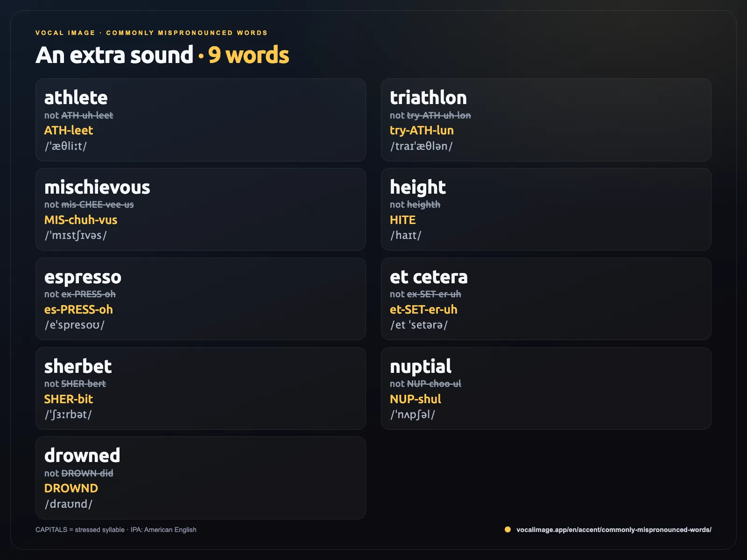Screen dimensions: 747x560
Task: Click the 'et cetera' word heading
Action: pyautogui.click(x=429, y=277)
